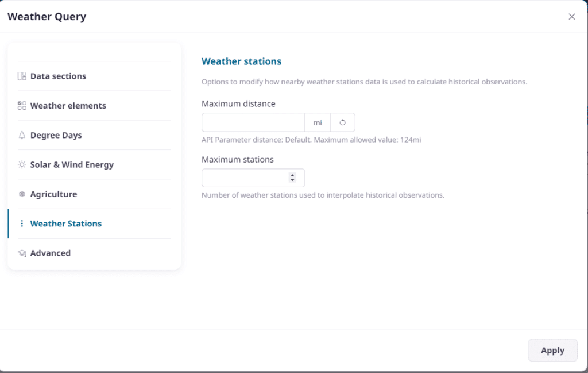Screen dimensions: 588x373
Task: Reset the Maximum distance value
Action: (343, 122)
